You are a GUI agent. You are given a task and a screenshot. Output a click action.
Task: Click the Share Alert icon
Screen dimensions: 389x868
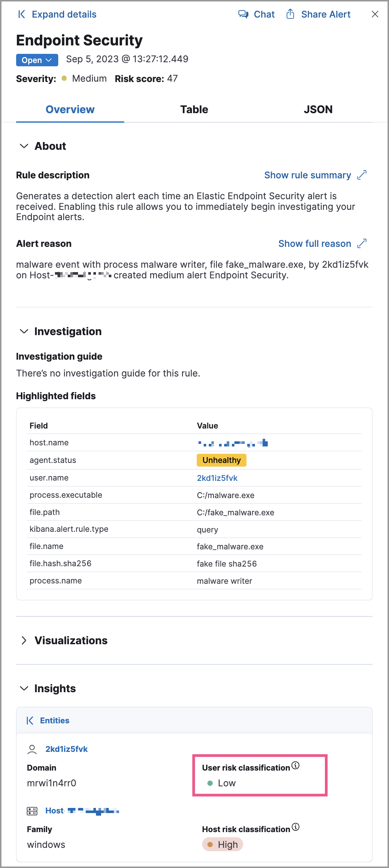coord(290,14)
